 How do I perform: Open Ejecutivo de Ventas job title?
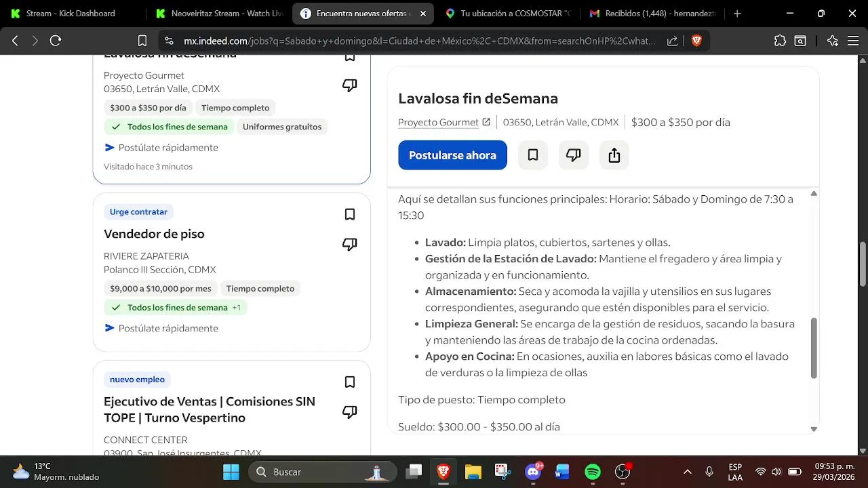tap(210, 409)
